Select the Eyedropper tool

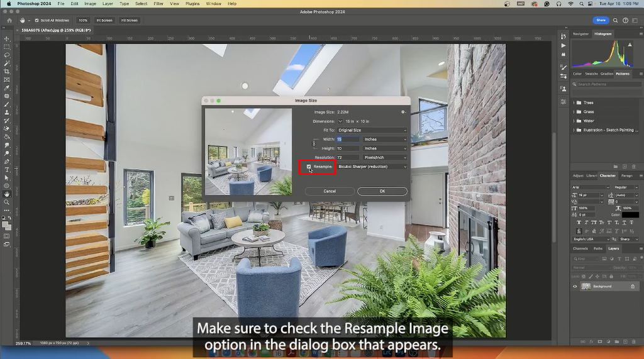coord(6,88)
